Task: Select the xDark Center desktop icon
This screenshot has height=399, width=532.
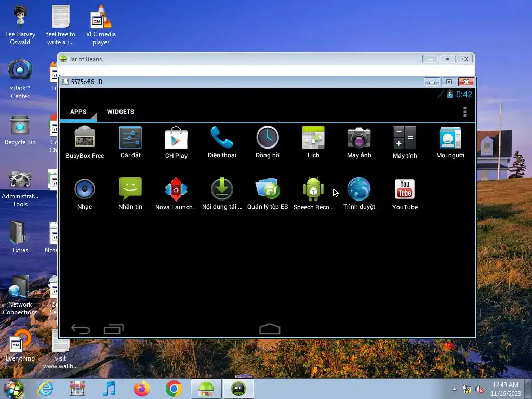Action: pyautogui.click(x=20, y=79)
